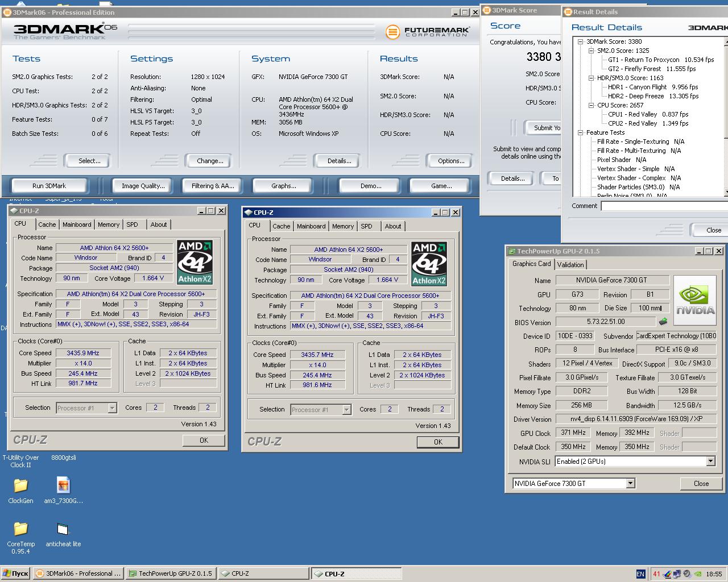Click the Result Details title bar icon

pos(568,12)
